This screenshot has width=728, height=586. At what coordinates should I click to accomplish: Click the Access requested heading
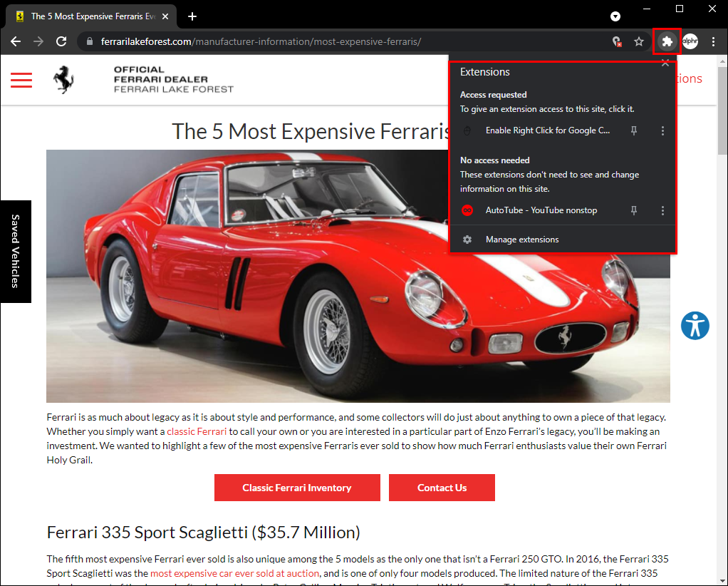coord(493,95)
